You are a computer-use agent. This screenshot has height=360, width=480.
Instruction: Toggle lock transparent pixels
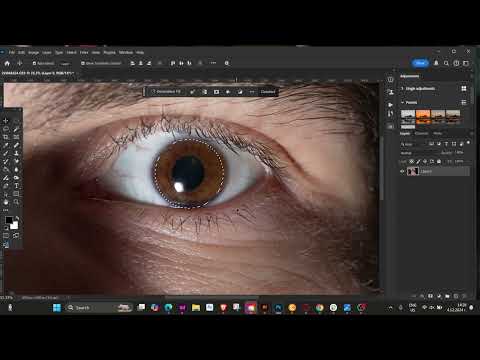412,161
